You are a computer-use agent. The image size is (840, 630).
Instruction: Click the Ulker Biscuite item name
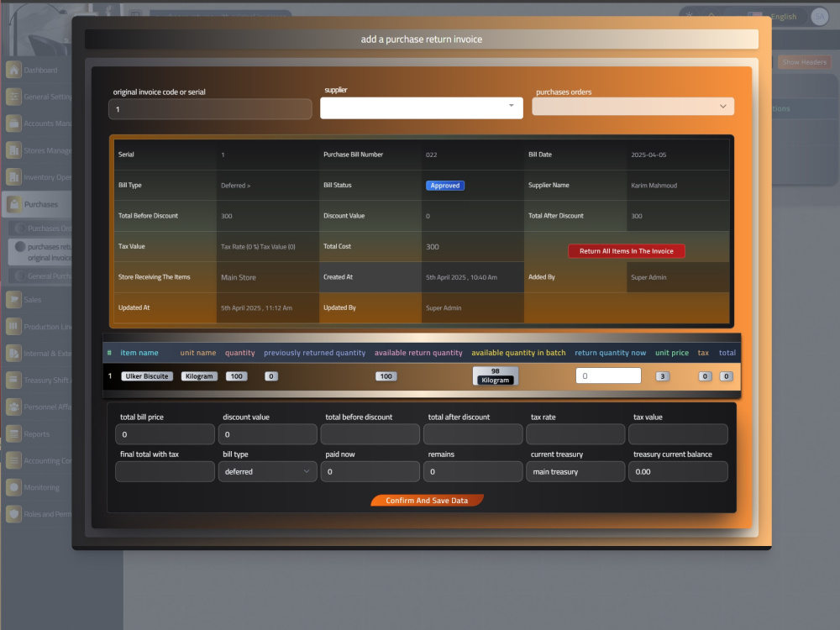tap(147, 376)
